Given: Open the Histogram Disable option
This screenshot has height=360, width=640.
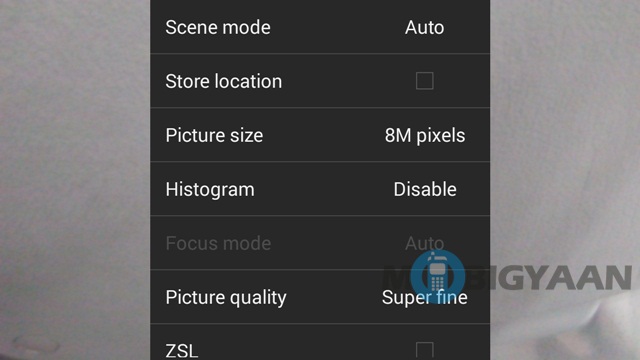Looking at the screenshot, I should [x=425, y=189].
